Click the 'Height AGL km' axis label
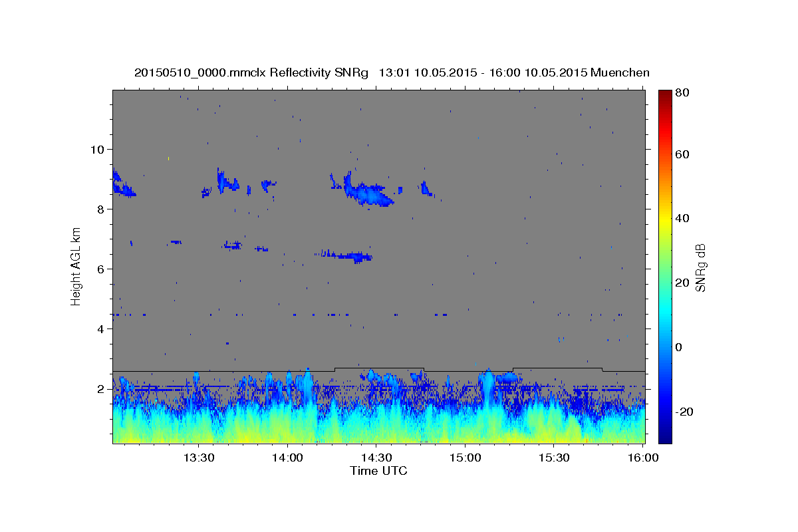Screen dimensions: 798x532 point(76,266)
